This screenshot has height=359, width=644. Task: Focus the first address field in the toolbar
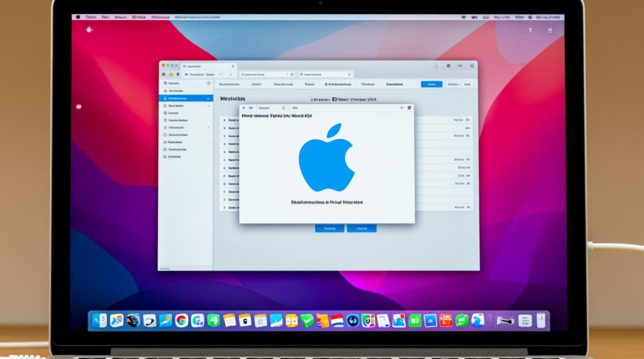click(x=266, y=75)
